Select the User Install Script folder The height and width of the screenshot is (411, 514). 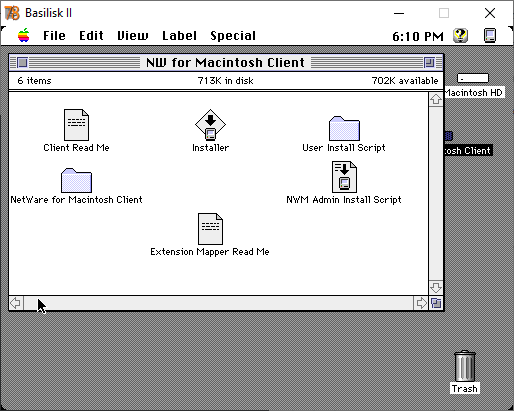point(344,128)
